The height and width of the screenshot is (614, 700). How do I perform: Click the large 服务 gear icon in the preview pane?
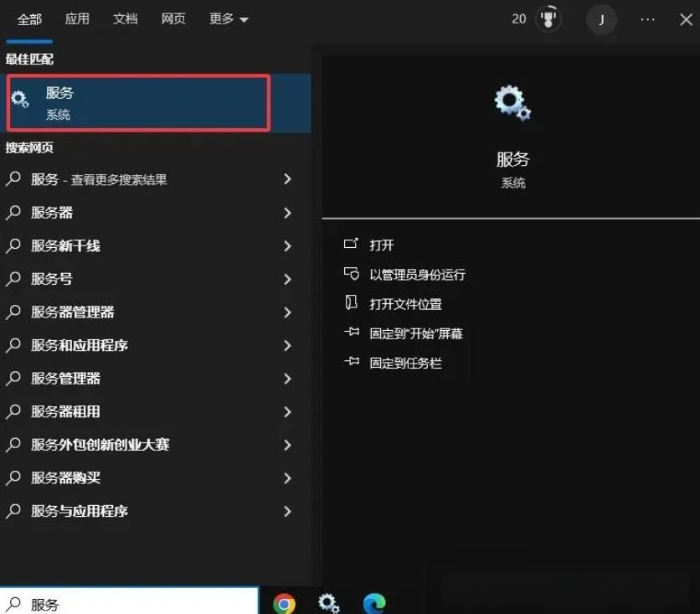click(x=512, y=101)
